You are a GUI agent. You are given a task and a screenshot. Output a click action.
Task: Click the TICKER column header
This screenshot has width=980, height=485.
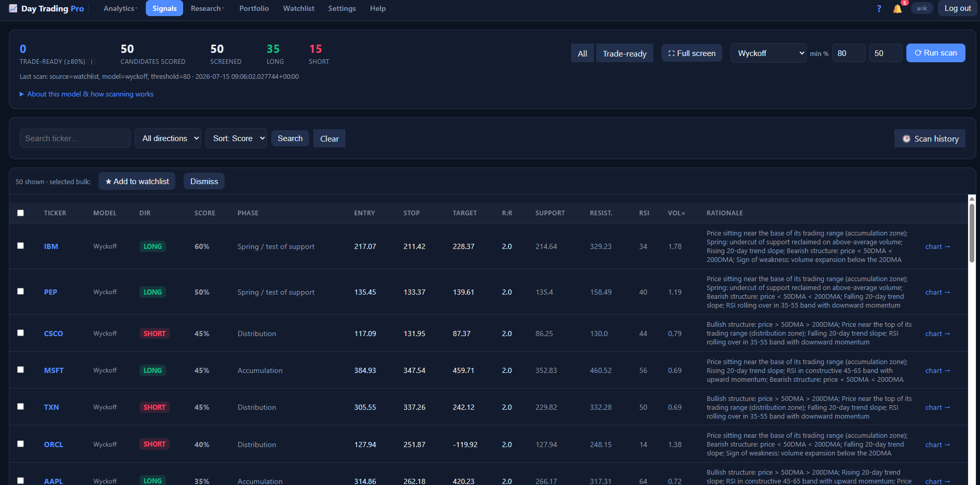55,213
